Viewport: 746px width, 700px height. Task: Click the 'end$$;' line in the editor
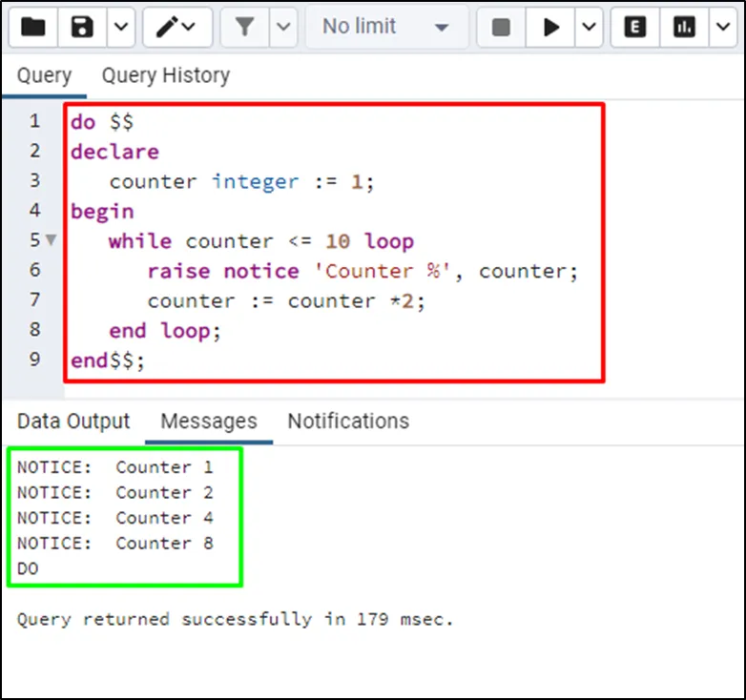click(107, 361)
